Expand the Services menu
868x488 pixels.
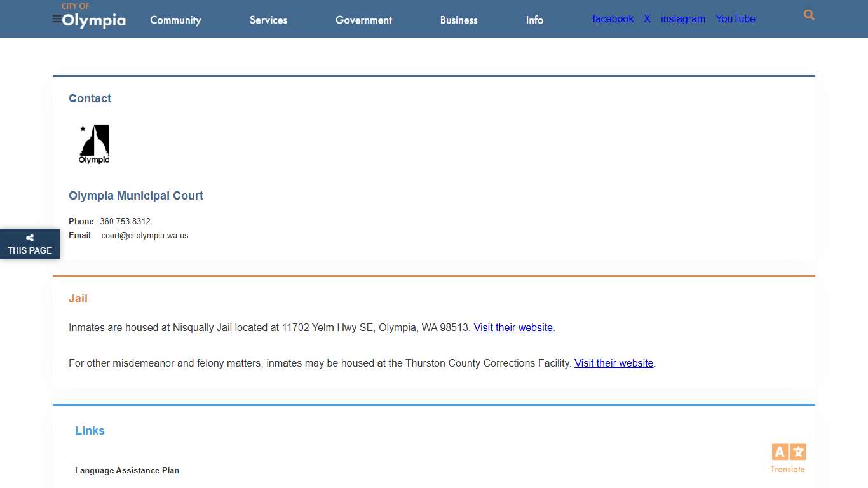coord(268,20)
